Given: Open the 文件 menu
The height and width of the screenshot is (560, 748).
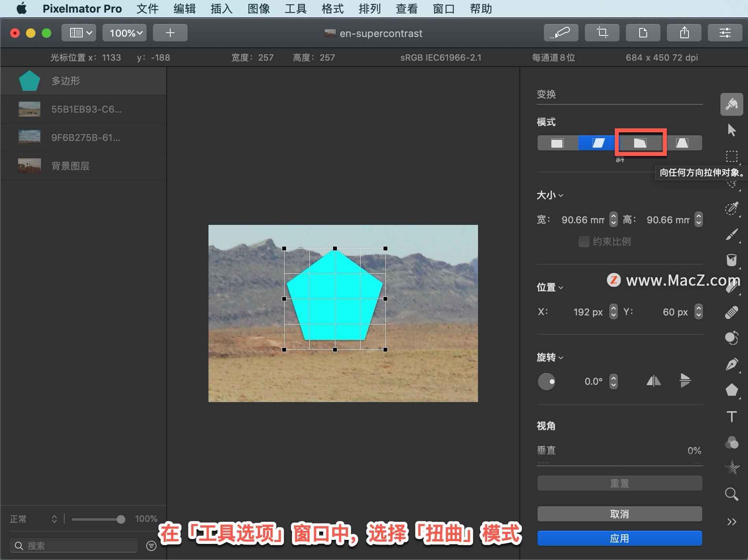Looking at the screenshot, I should [147, 9].
